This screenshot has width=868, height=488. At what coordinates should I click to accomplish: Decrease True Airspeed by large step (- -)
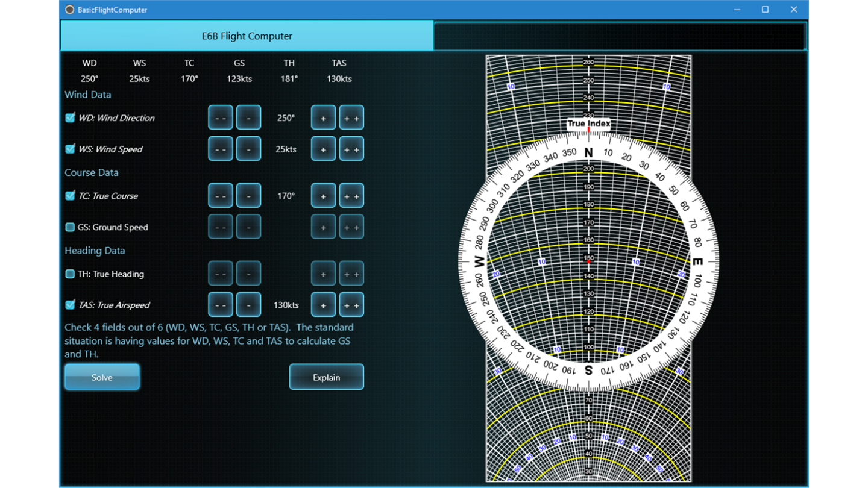coord(221,305)
